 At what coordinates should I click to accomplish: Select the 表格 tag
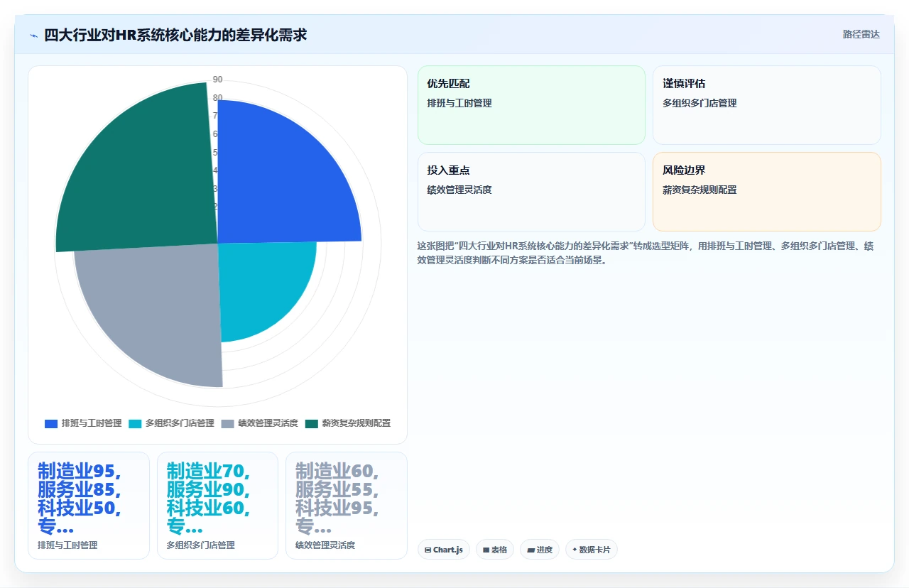point(495,550)
